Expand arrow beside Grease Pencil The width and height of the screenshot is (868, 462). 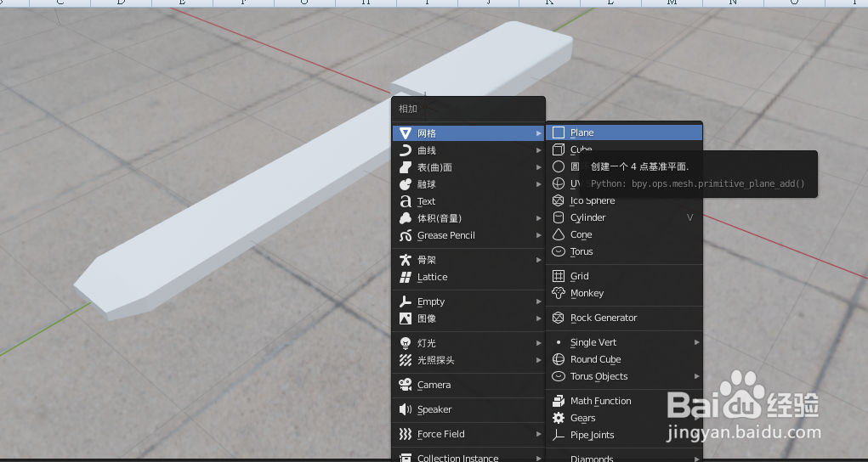(539, 236)
